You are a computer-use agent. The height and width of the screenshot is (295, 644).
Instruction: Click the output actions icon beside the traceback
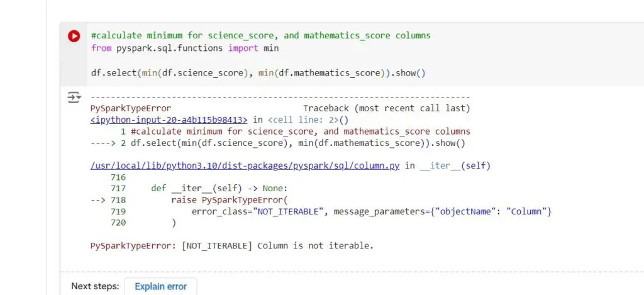click(x=74, y=97)
